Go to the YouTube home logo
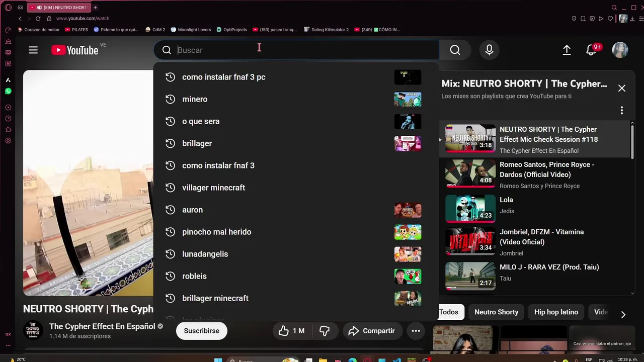The width and height of the screenshot is (644, 362). click(x=74, y=50)
